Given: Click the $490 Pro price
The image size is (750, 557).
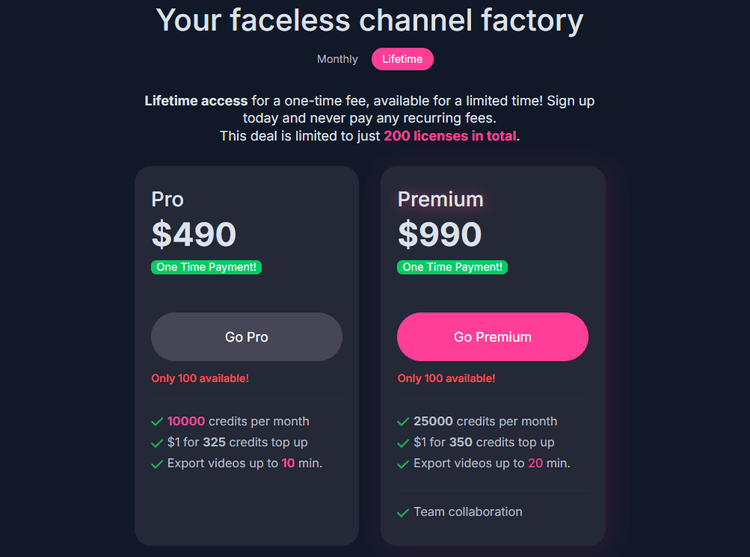Looking at the screenshot, I should coord(194,234).
